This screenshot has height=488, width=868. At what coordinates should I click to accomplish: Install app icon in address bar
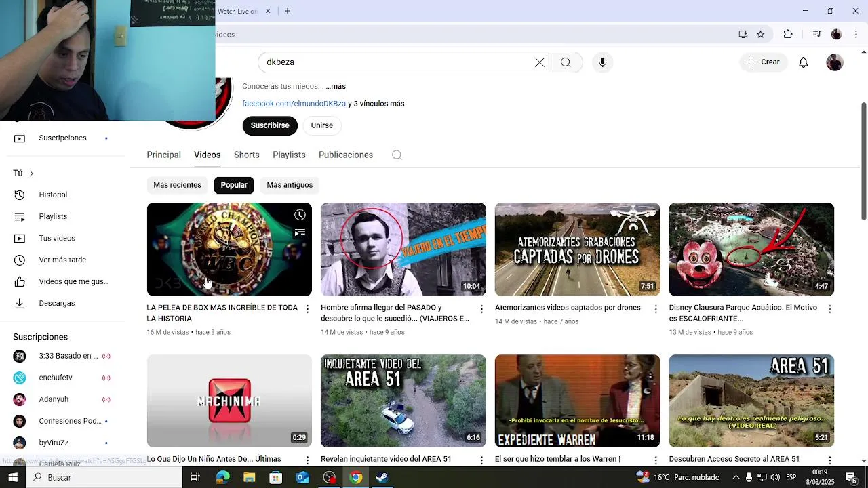(x=743, y=35)
